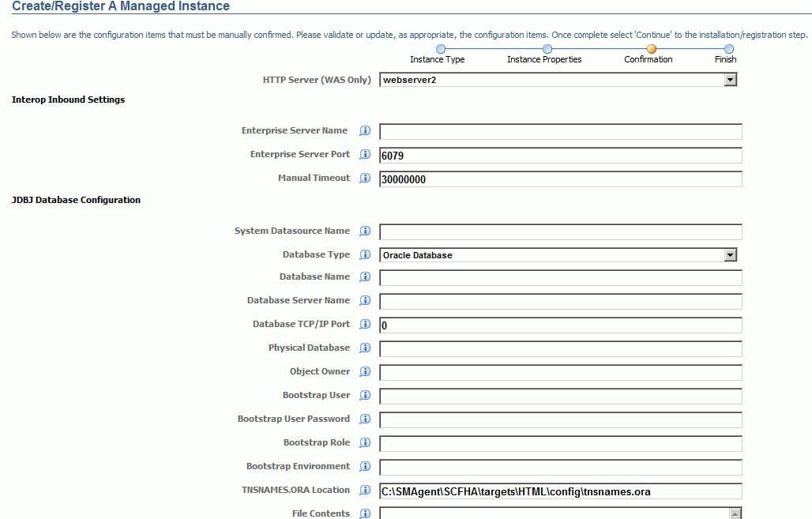The width and height of the screenshot is (812, 519).
Task: Click the Bootstrap Role input field
Action: (x=560, y=444)
